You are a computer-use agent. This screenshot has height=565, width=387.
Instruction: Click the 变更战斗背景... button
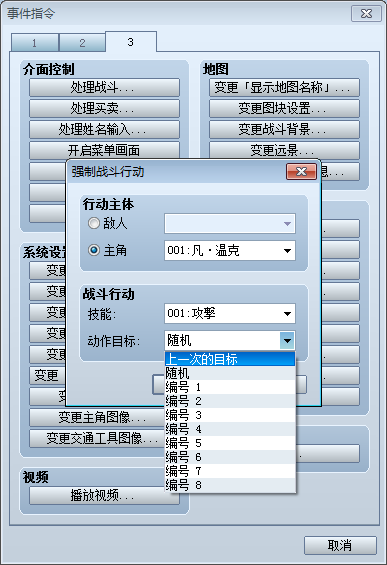[284, 129]
